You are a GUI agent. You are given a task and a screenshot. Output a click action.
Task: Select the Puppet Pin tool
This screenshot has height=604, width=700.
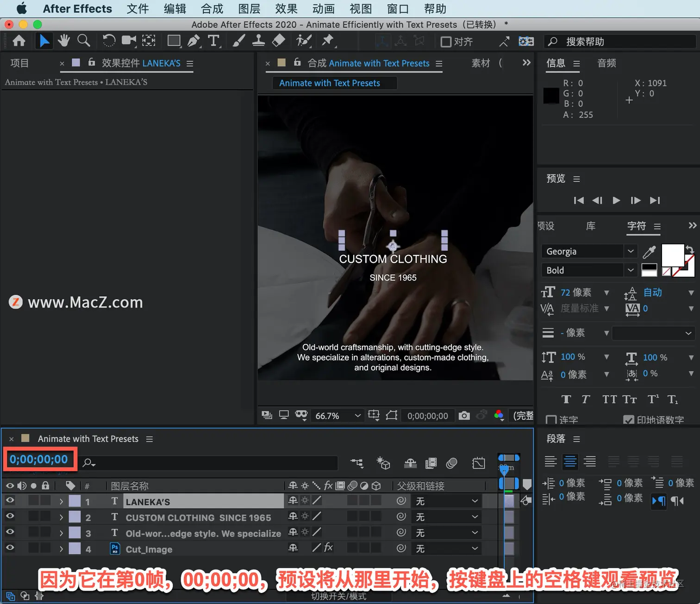coord(328,41)
